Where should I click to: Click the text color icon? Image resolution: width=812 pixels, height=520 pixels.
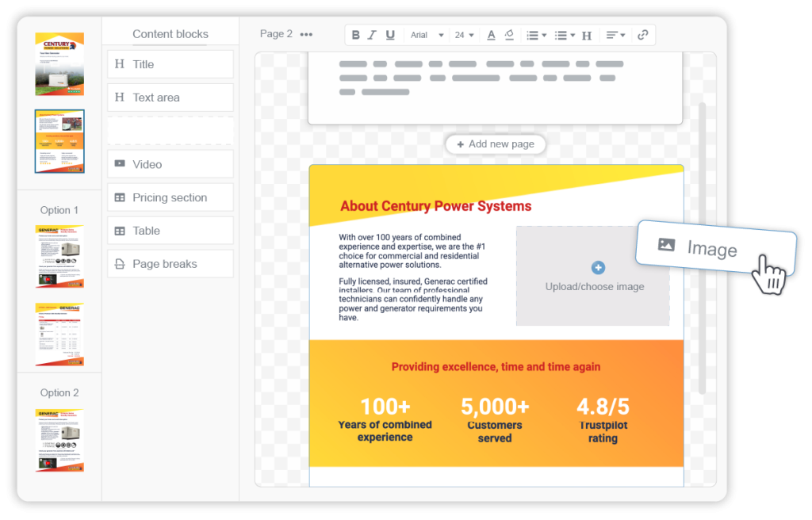point(491,35)
